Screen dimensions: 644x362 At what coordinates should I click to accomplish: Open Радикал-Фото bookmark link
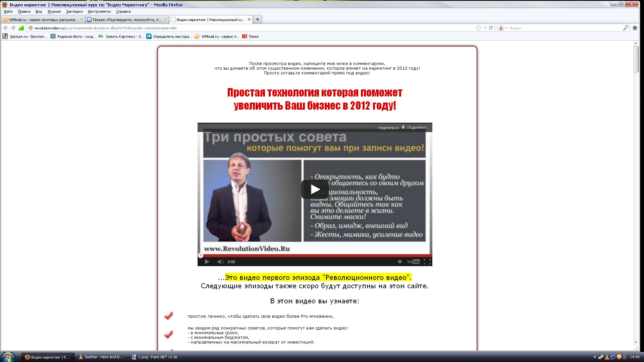tap(73, 37)
